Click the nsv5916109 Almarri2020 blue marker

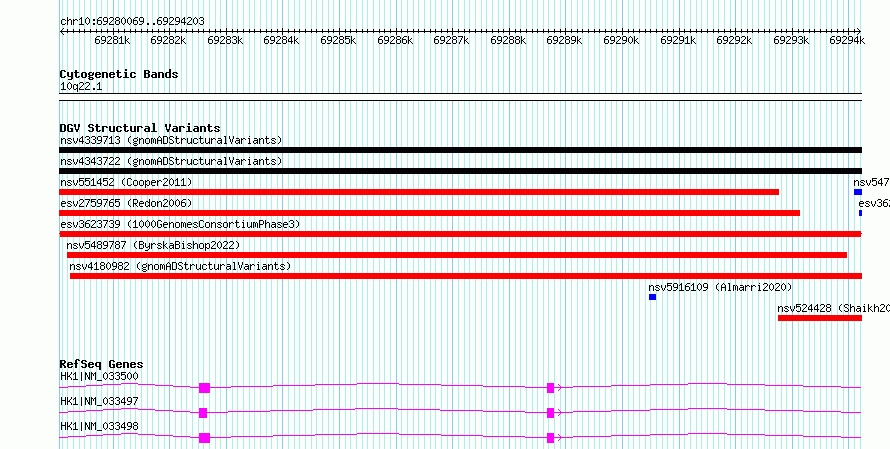(x=652, y=297)
